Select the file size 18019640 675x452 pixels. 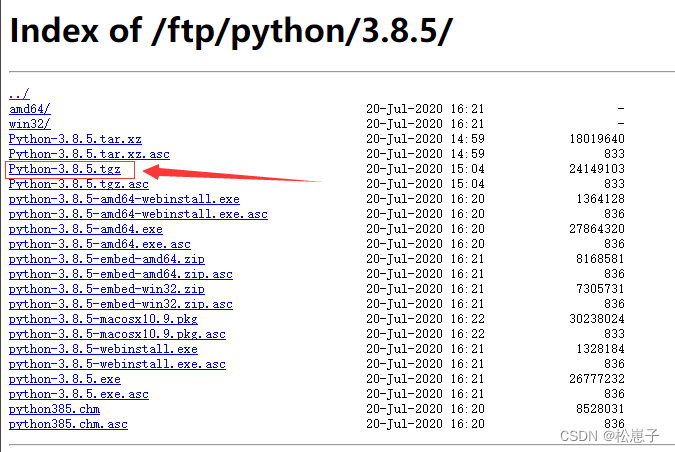tap(597, 139)
